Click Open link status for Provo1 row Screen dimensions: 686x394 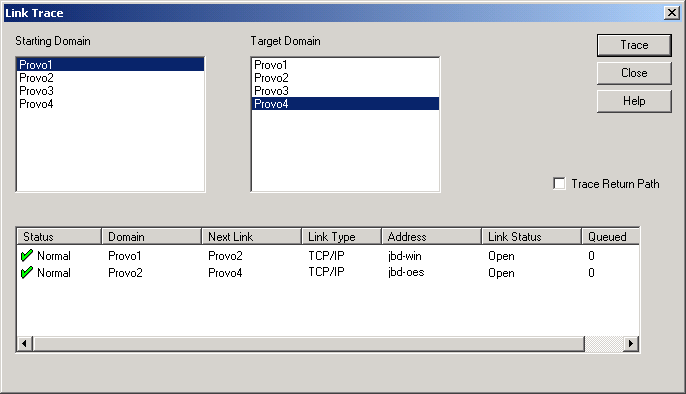(x=501, y=256)
